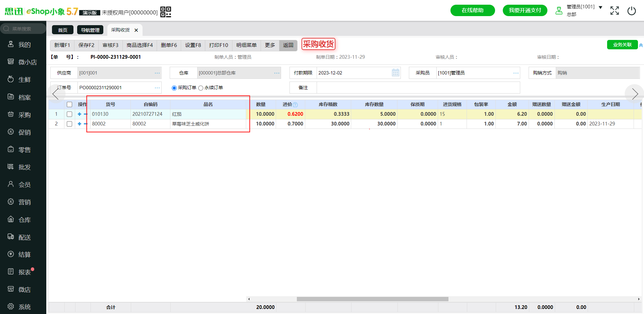Select 永续订单 radio button
This screenshot has width=644, height=314.
(x=201, y=88)
